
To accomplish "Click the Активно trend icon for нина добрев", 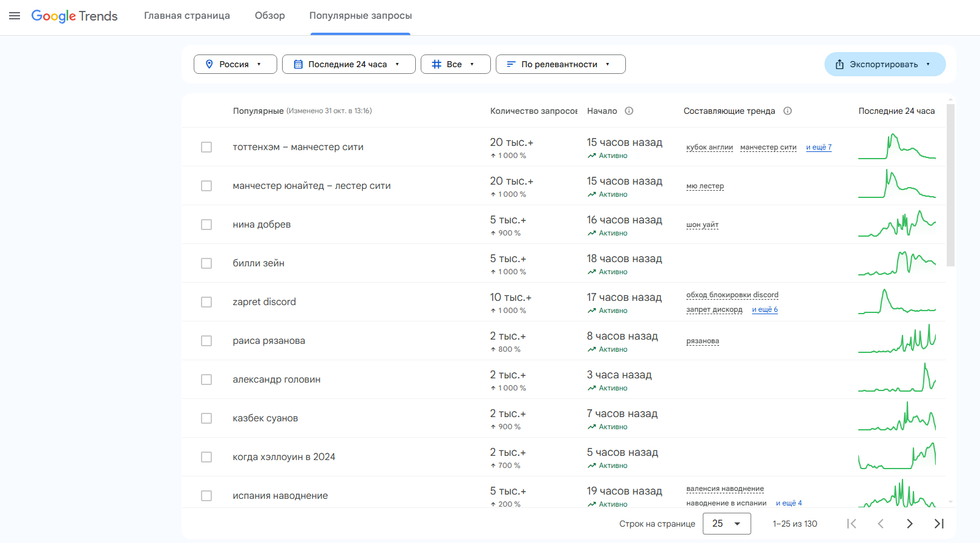I will (x=592, y=233).
